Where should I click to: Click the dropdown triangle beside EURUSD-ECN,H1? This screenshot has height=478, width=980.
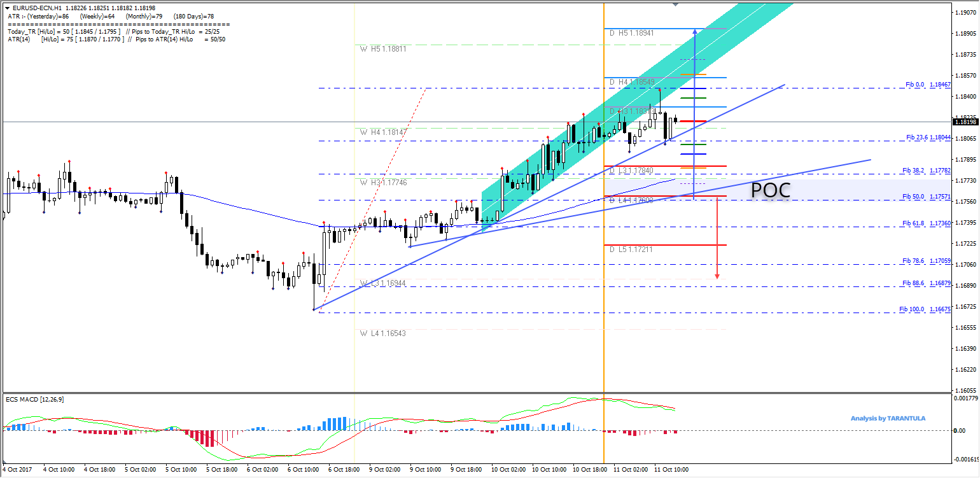(x=7, y=8)
